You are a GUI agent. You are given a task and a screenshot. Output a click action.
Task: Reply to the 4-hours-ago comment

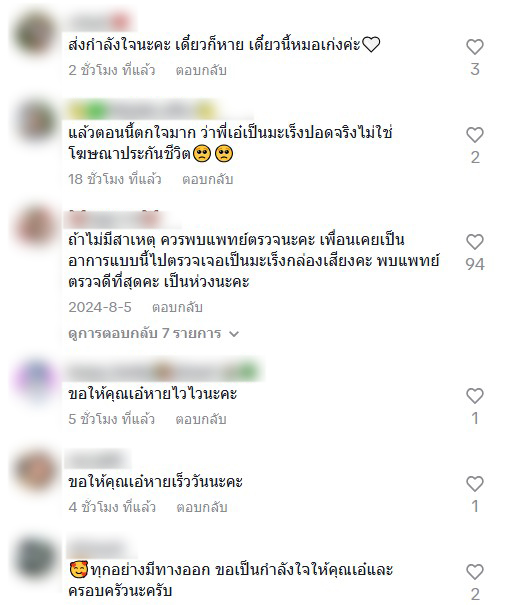(x=202, y=507)
